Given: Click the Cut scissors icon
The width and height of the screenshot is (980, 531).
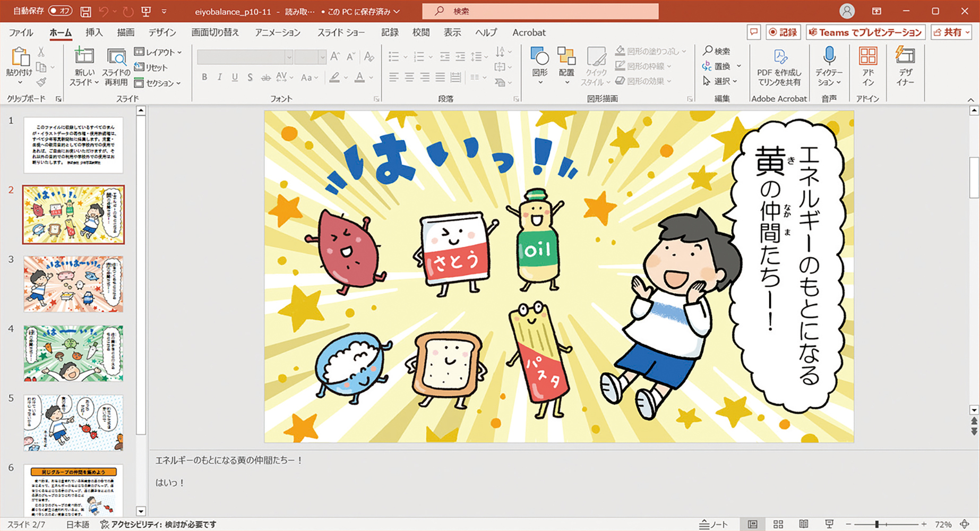Looking at the screenshot, I should point(41,52).
